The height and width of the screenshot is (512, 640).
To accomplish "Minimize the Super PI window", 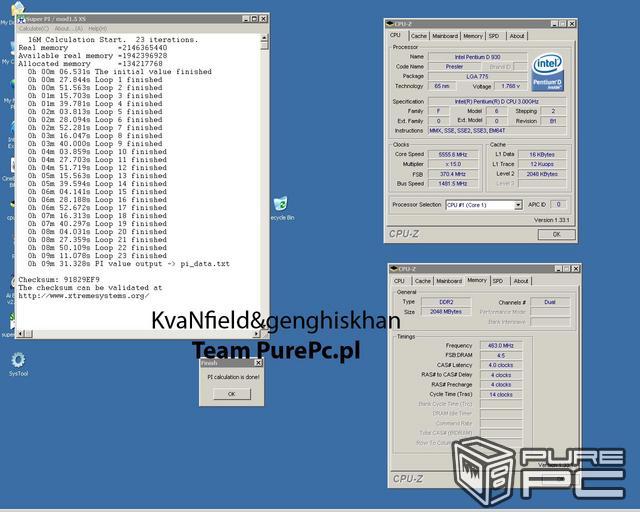I will 246,19.
